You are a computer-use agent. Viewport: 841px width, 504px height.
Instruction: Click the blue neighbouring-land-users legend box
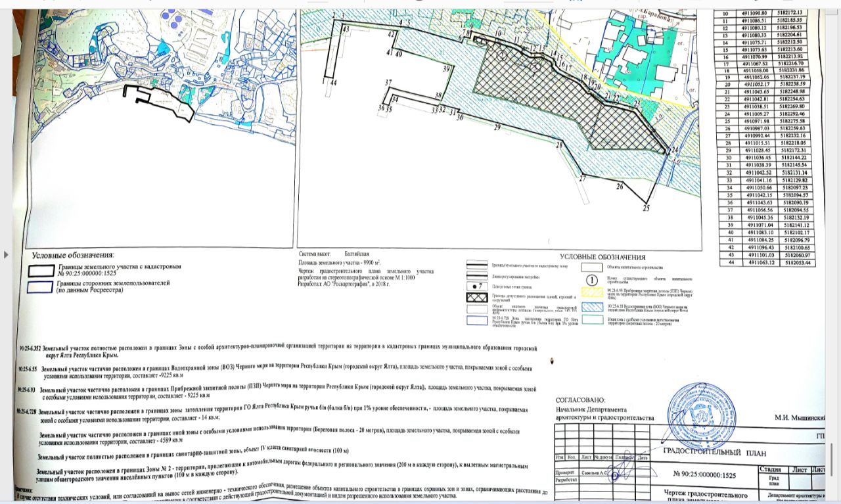pyautogui.click(x=40, y=286)
